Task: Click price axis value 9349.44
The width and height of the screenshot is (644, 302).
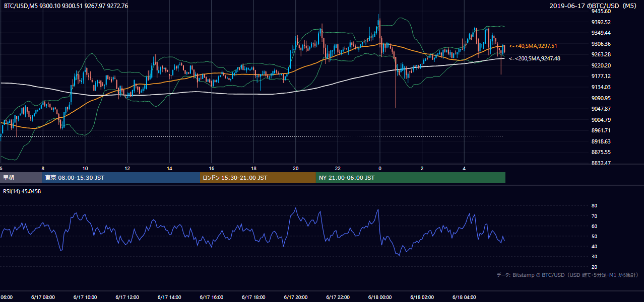Action: (601, 33)
